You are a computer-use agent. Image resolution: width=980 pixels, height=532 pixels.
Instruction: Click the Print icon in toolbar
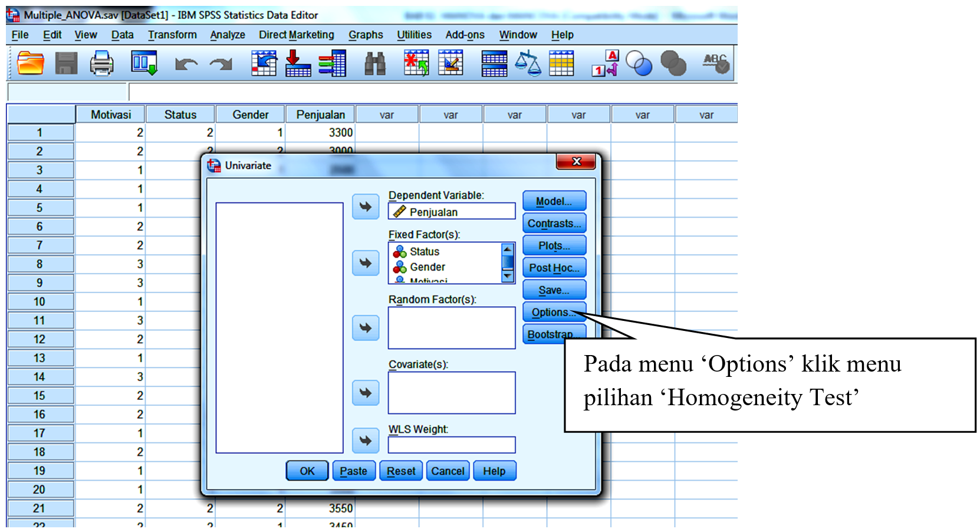(x=101, y=63)
